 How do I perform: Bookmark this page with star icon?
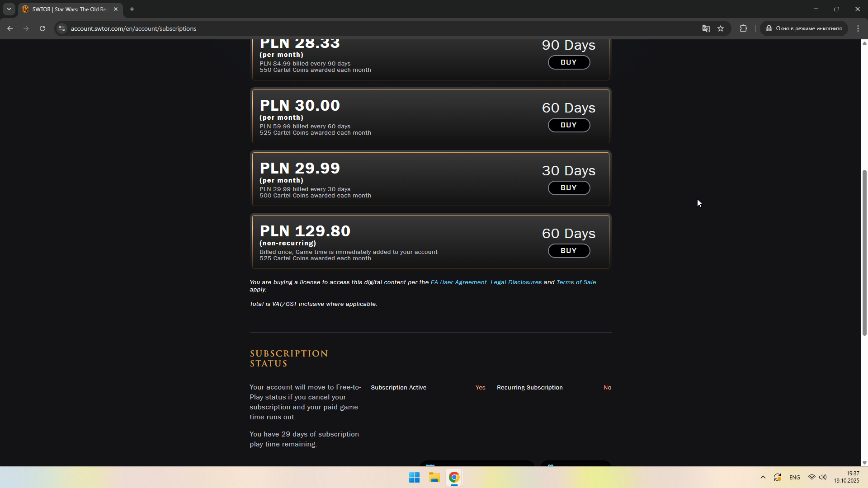[x=721, y=28]
